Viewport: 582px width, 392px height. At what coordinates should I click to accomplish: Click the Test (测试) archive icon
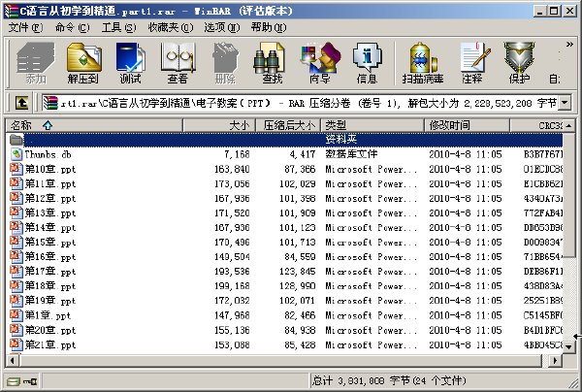[130, 62]
